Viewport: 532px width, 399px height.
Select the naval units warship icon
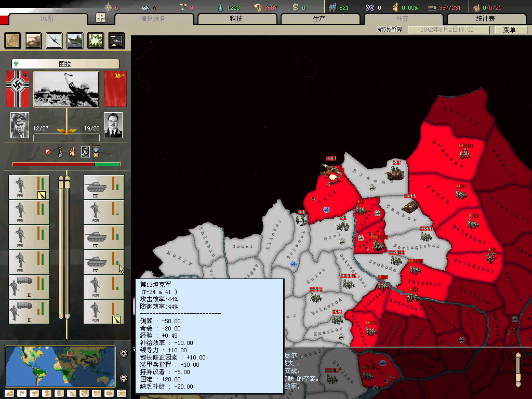[x=75, y=41]
